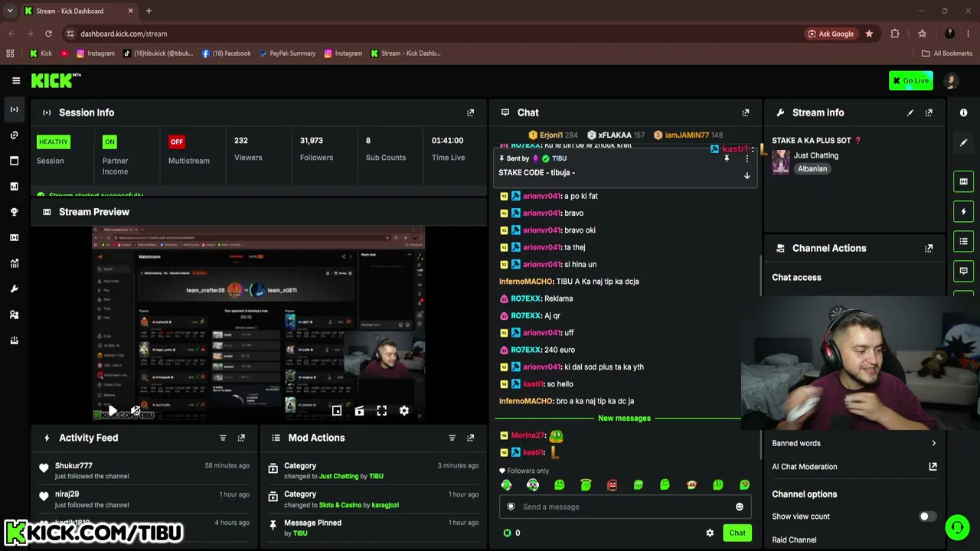This screenshot has height=551, width=980.
Task: Open stream preview settings gear
Action: 404,411
